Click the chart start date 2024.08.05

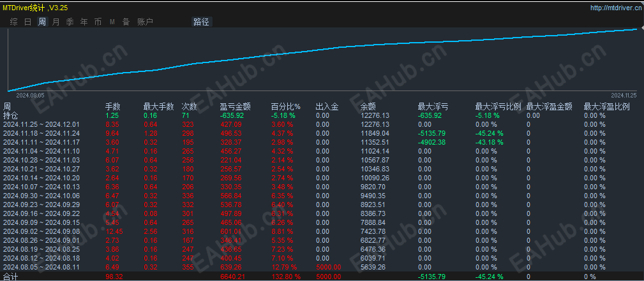tap(29, 95)
